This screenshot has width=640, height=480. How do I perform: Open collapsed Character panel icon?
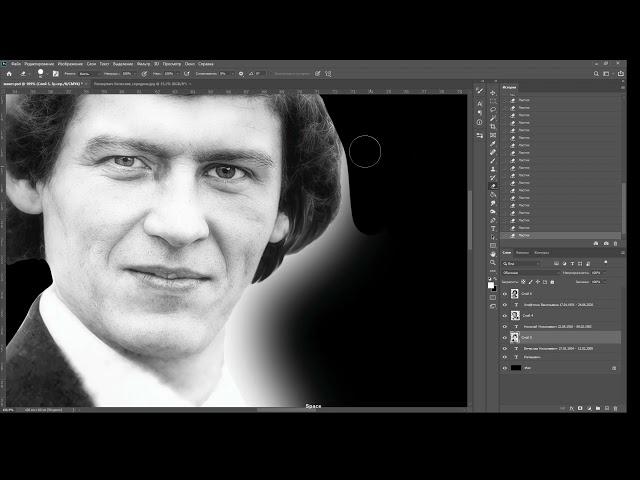(x=480, y=104)
